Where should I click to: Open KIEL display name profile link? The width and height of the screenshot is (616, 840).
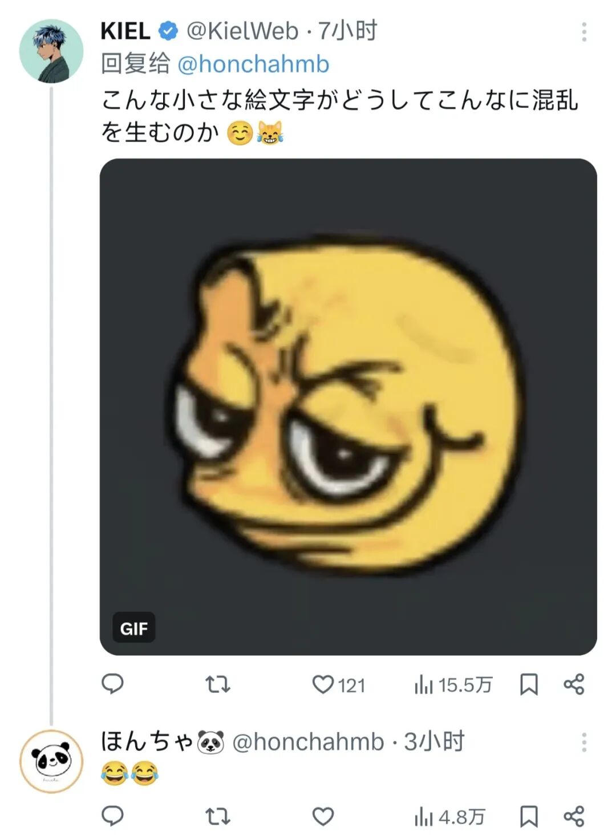125,31
